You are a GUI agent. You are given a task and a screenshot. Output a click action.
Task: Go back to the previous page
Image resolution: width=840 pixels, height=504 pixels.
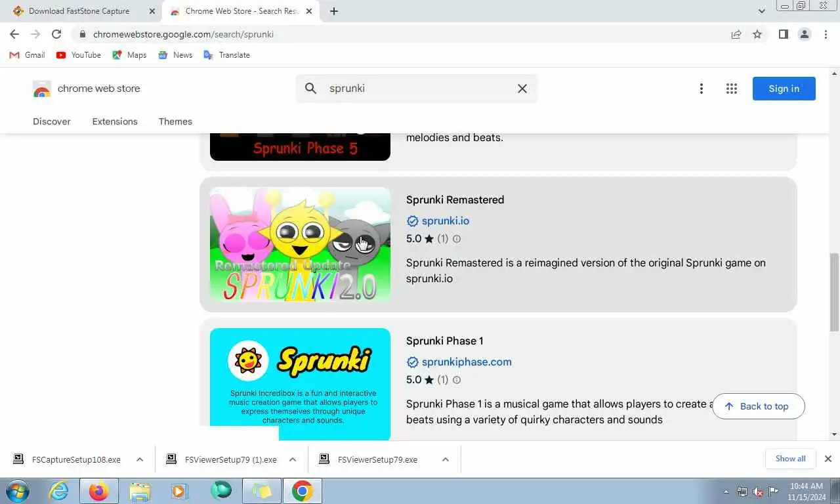(x=14, y=34)
